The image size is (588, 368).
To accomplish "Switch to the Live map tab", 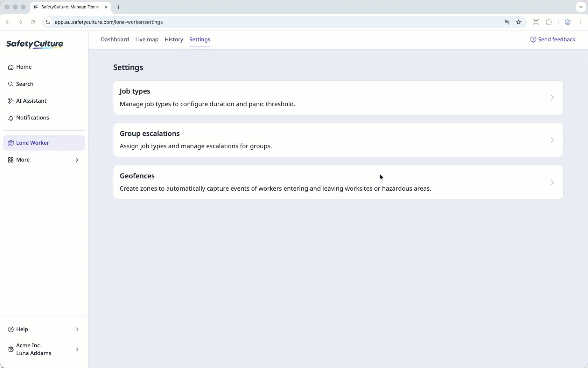I will point(147,40).
